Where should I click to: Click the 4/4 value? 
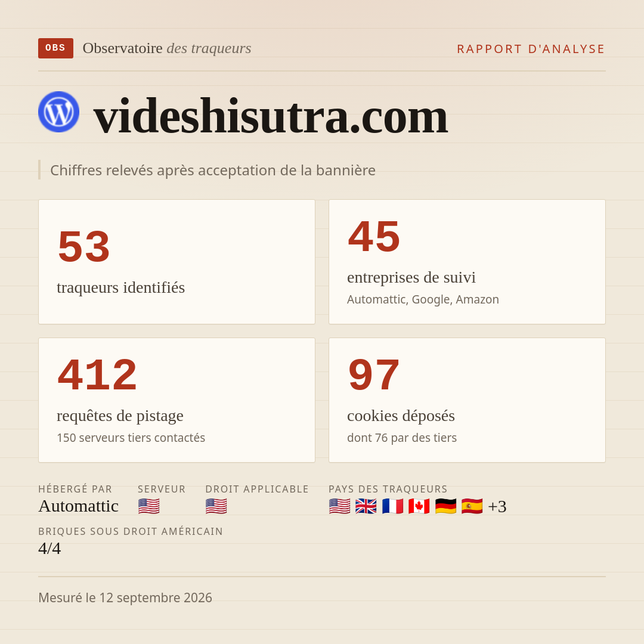[x=49, y=549]
